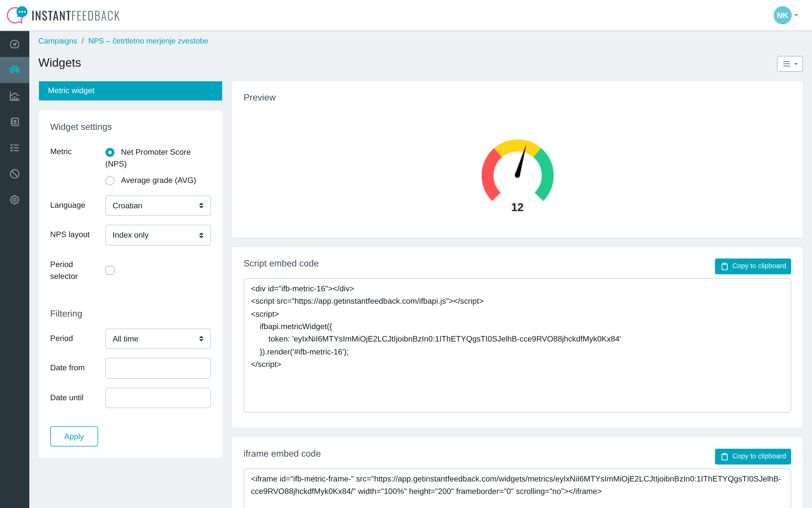Open the checklist sidebar icon
812x508 pixels.
14,148
